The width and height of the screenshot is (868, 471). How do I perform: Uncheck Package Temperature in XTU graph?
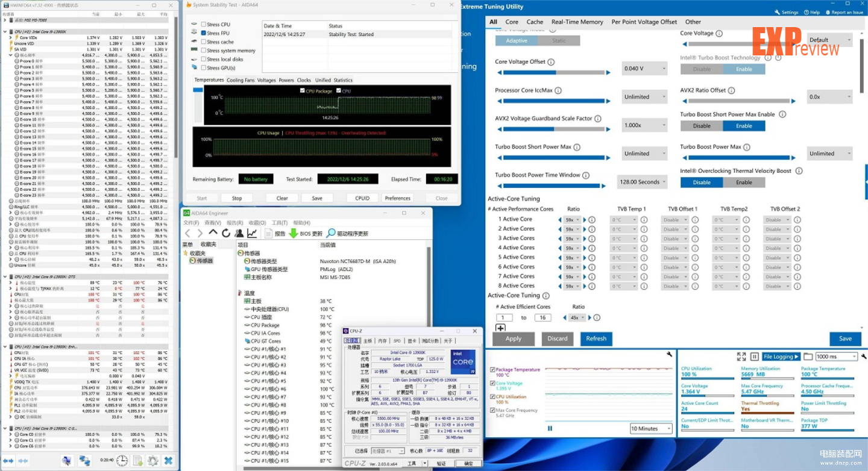tap(492, 370)
